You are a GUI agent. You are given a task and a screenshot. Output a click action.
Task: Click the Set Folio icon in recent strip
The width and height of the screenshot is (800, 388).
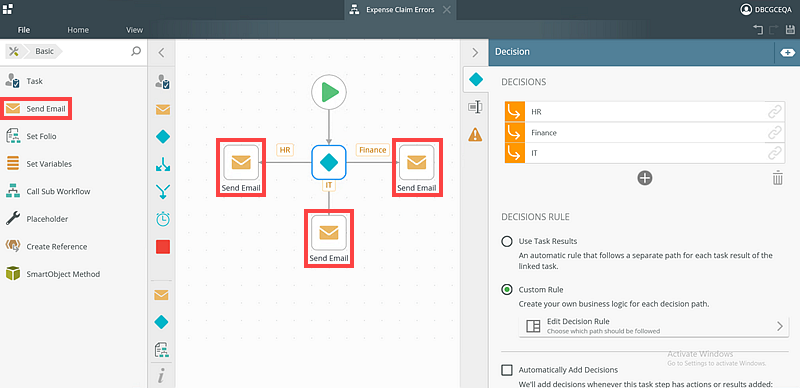[161, 350]
